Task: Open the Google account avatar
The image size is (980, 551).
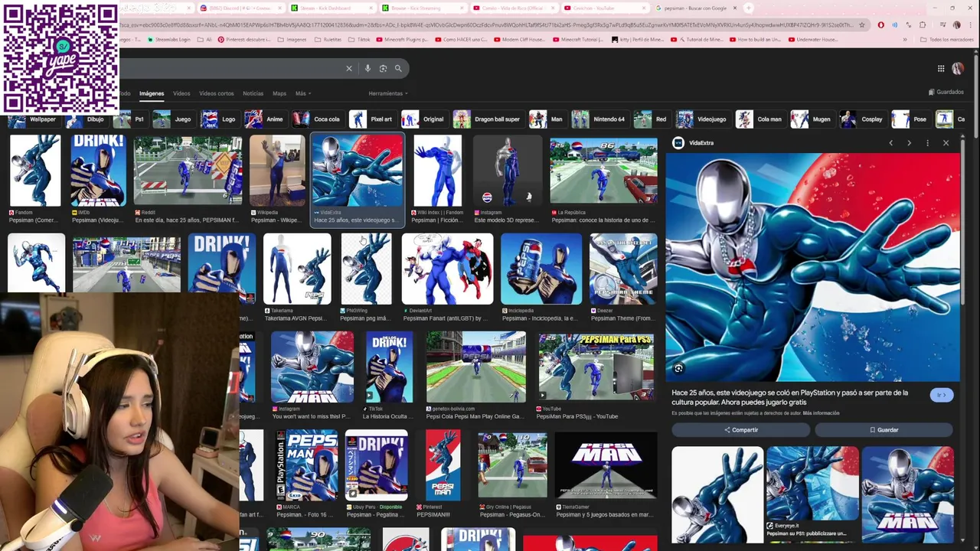Action: click(958, 68)
